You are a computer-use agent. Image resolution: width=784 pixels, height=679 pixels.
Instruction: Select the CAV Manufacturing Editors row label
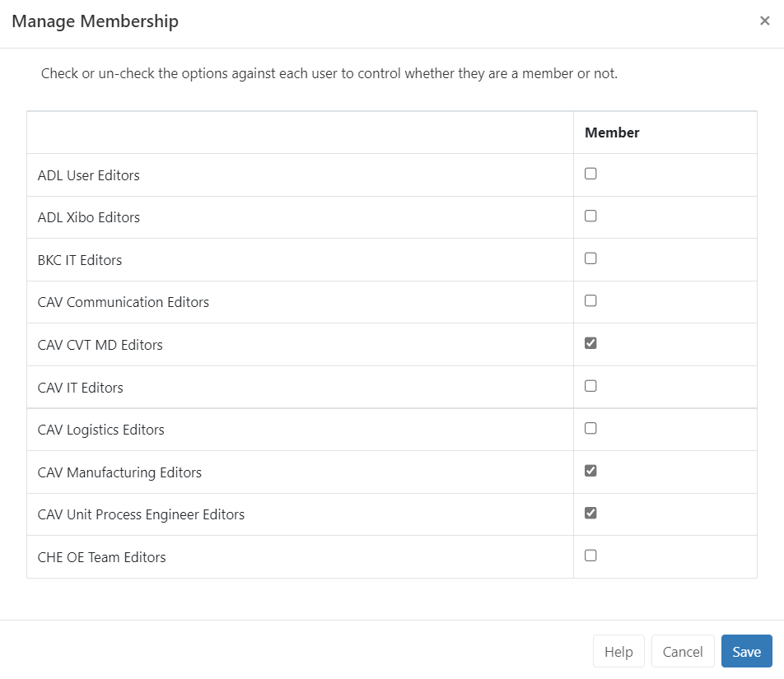pos(119,472)
